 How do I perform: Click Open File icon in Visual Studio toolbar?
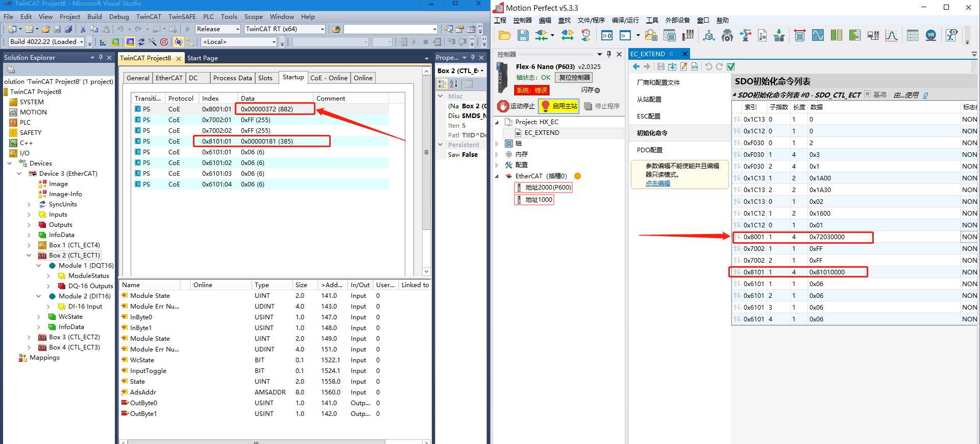(46, 29)
